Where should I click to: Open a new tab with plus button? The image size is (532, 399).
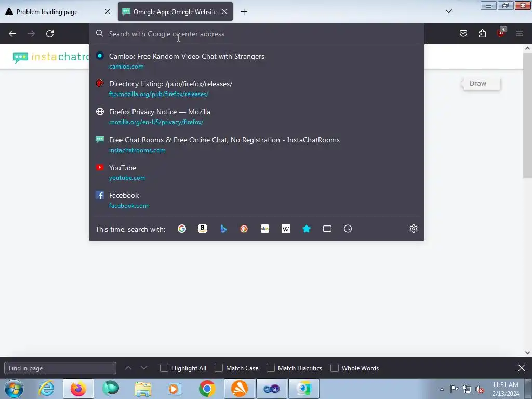pyautogui.click(x=244, y=12)
